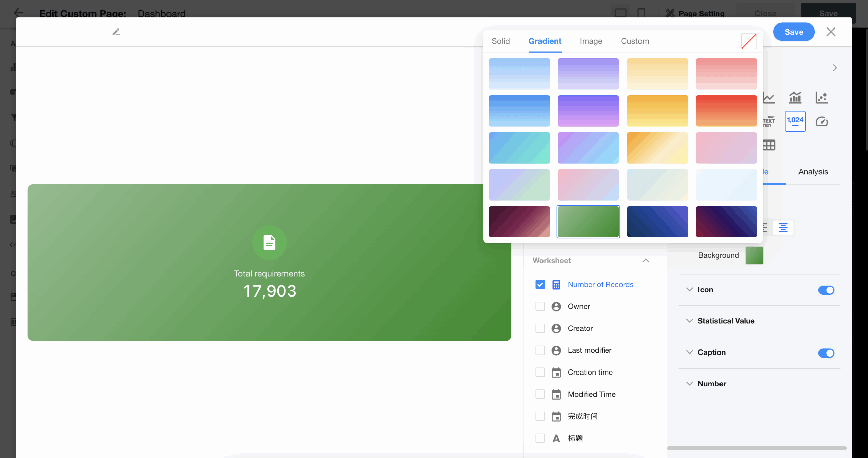This screenshot has height=458, width=868.
Task: Switch to the Solid color tab
Action: tap(501, 41)
